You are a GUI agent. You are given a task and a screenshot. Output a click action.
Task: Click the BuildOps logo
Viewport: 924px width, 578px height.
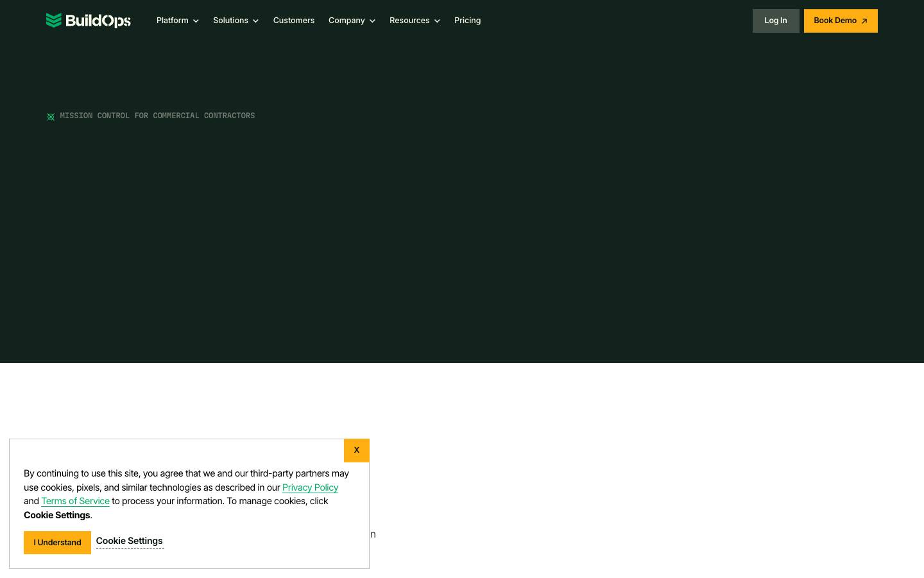pyautogui.click(x=88, y=21)
